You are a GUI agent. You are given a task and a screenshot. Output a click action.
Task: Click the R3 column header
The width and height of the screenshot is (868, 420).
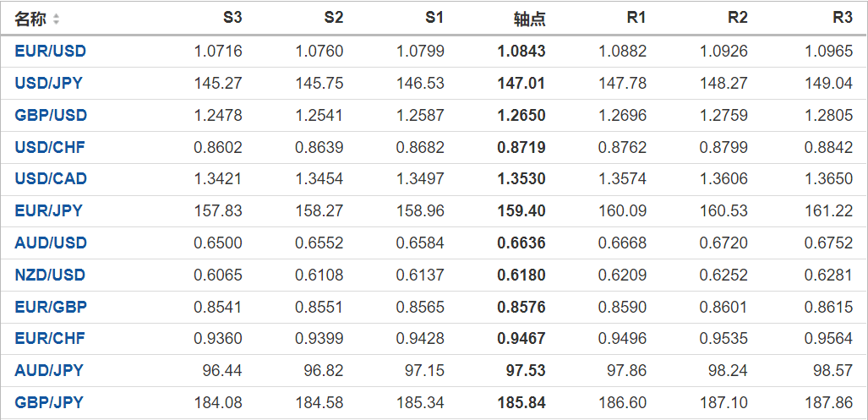(843, 19)
